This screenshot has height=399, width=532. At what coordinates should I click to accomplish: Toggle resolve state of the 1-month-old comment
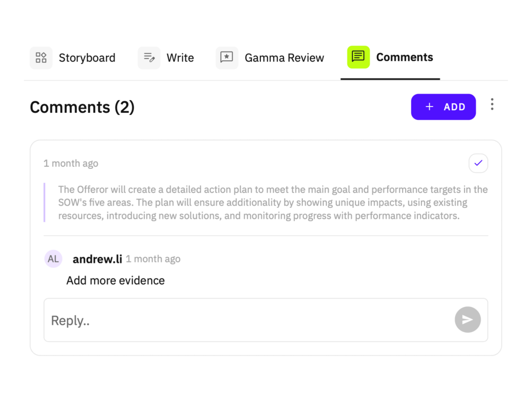[x=478, y=163]
